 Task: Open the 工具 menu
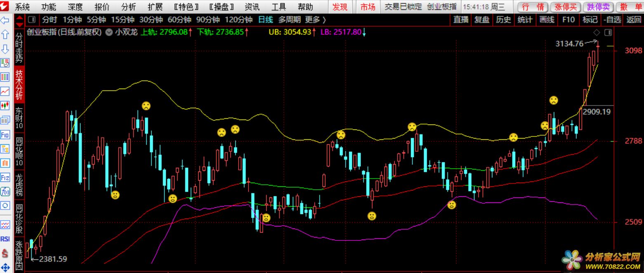[x=279, y=7]
